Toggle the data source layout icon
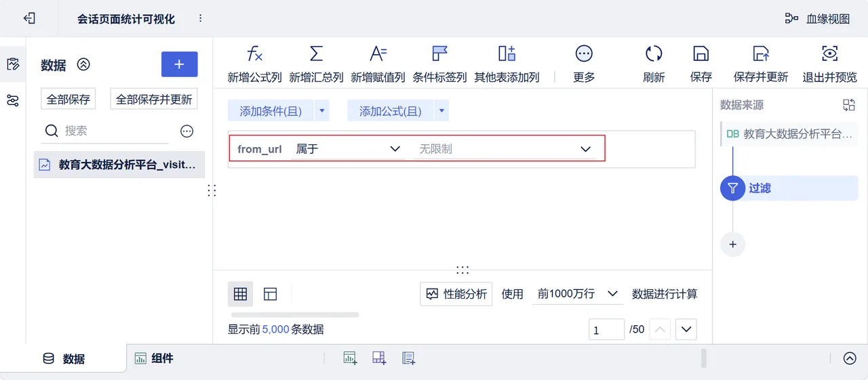 click(849, 105)
